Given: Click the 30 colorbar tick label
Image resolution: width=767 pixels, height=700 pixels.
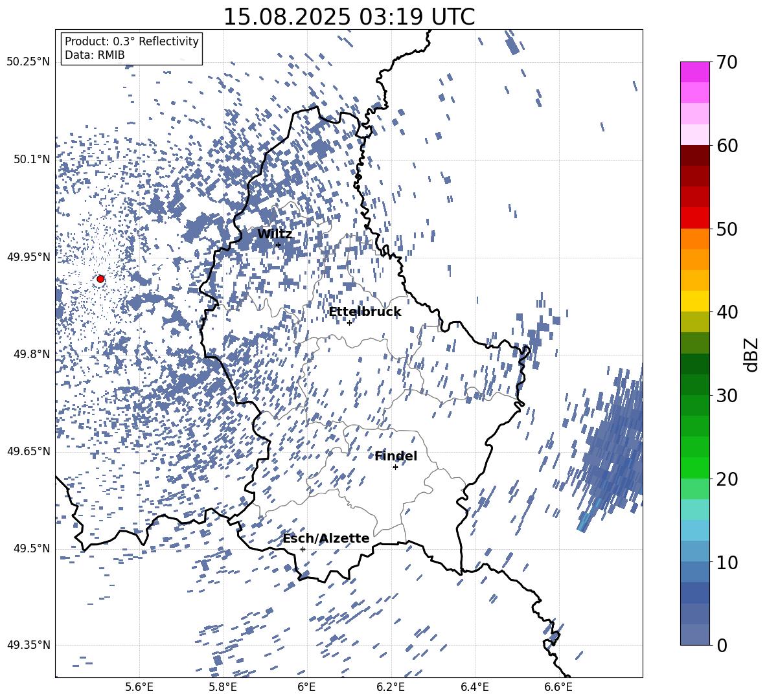Looking at the screenshot, I should pyautogui.click(x=727, y=396).
